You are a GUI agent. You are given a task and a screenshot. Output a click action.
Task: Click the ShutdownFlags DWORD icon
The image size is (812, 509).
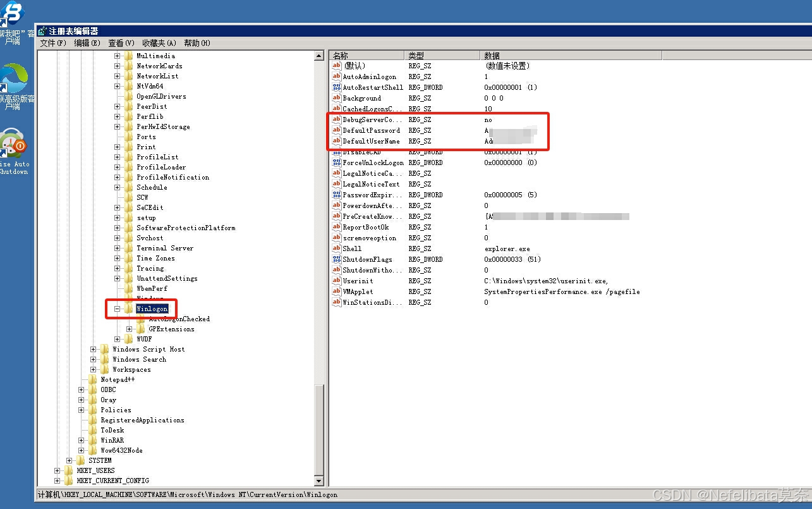point(336,259)
